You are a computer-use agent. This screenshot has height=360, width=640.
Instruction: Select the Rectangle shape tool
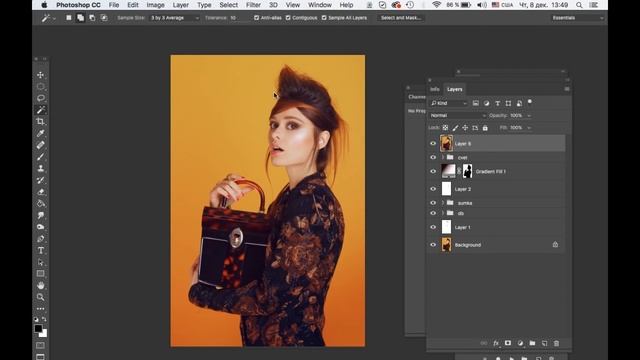click(40, 273)
